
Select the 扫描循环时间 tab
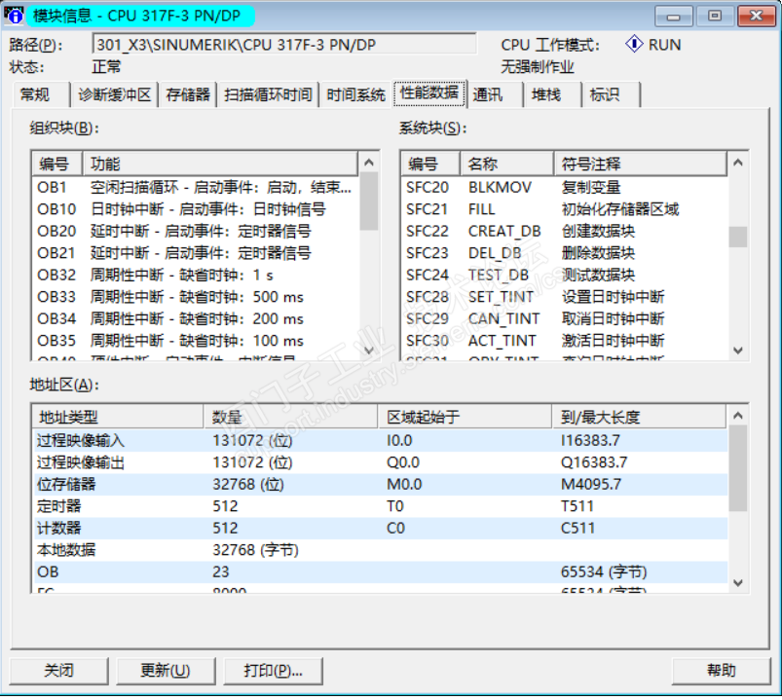pyautogui.click(x=268, y=94)
